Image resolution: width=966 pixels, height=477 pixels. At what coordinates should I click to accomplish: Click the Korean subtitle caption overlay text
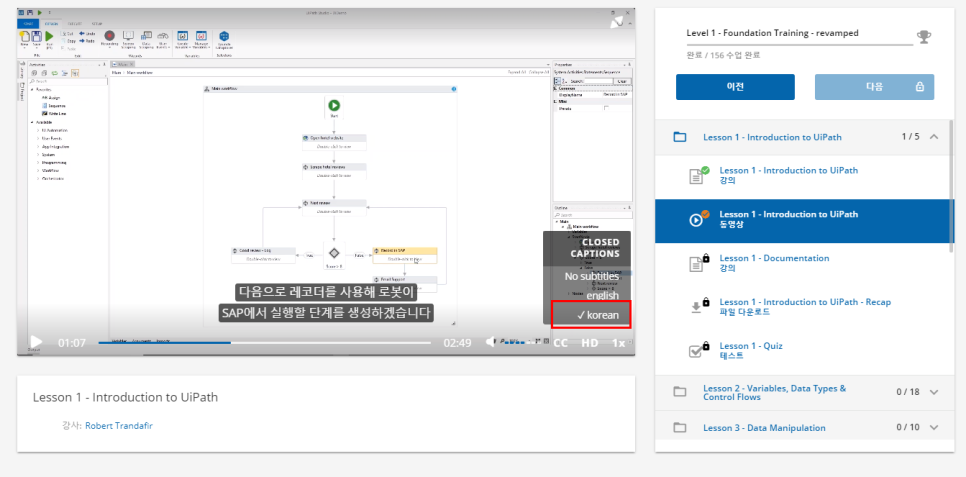coord(326,302)
